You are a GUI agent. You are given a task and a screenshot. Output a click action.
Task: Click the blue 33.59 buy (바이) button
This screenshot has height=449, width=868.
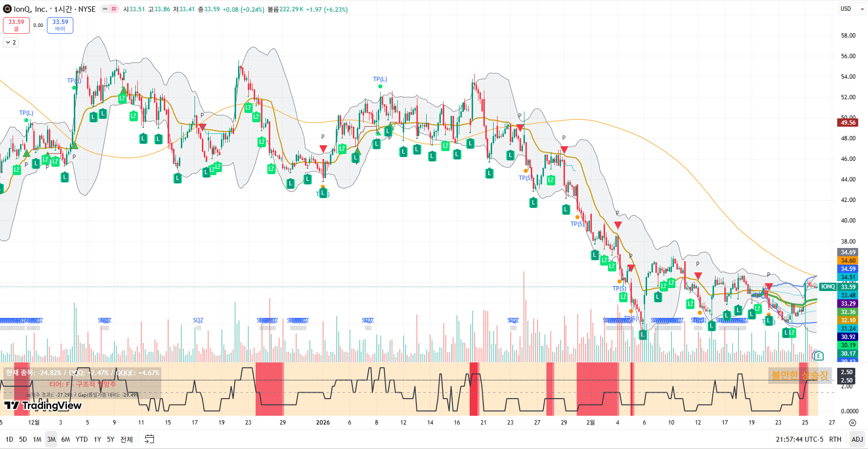point(60,25)
